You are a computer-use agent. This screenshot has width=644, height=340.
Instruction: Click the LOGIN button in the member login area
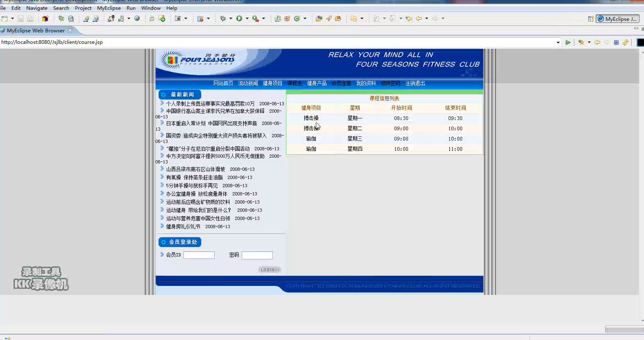coord(270,270)
